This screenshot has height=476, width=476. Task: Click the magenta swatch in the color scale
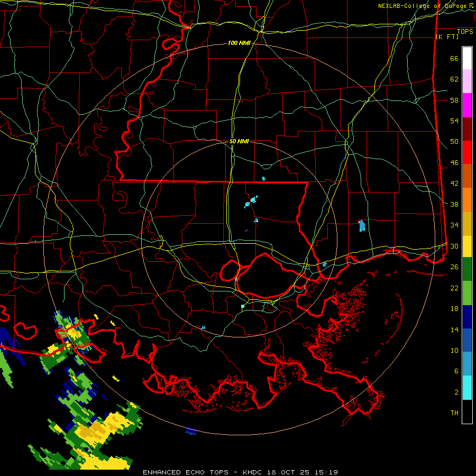tap(467, 105)
